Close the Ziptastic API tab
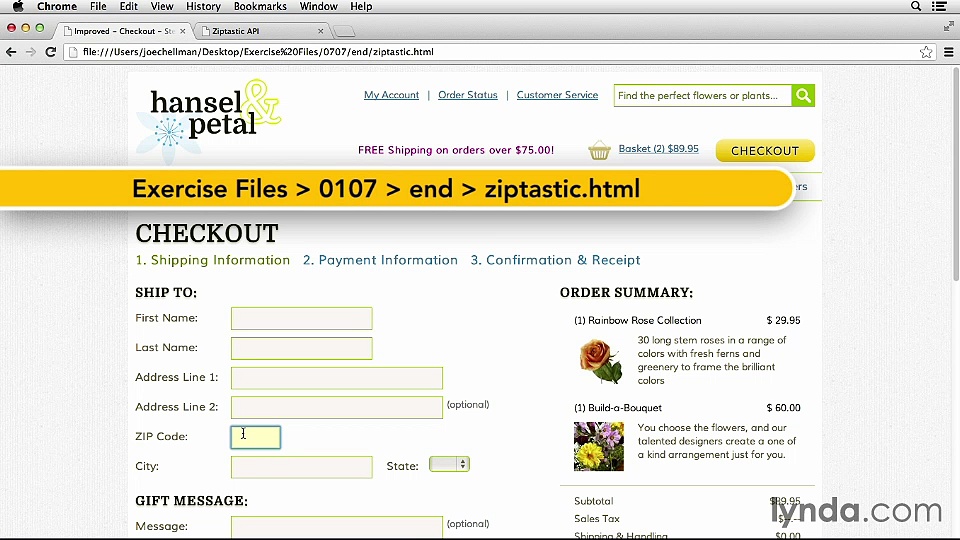The height and width of the screenshot is (540, 960). pos(320,31)
